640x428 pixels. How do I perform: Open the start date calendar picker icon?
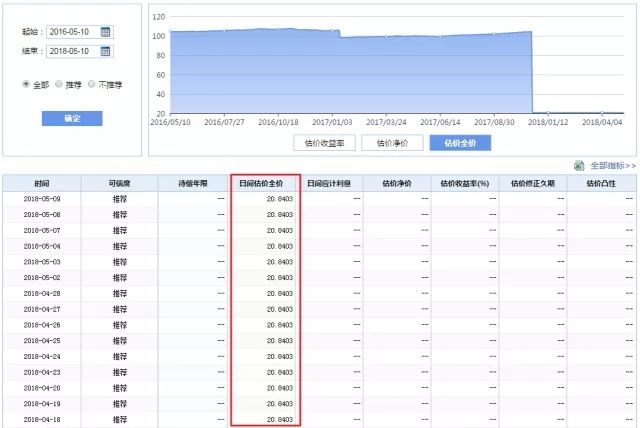(105, 32)
